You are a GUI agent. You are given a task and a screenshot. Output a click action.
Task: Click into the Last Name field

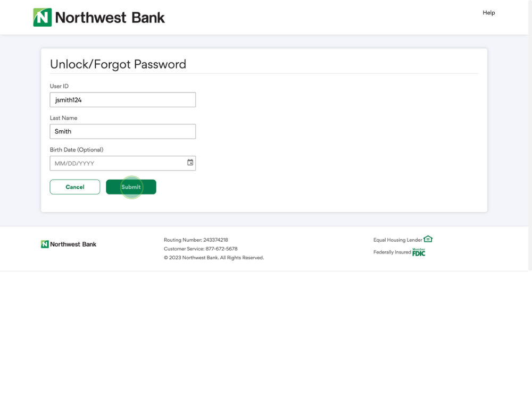(x=123, y=131)
